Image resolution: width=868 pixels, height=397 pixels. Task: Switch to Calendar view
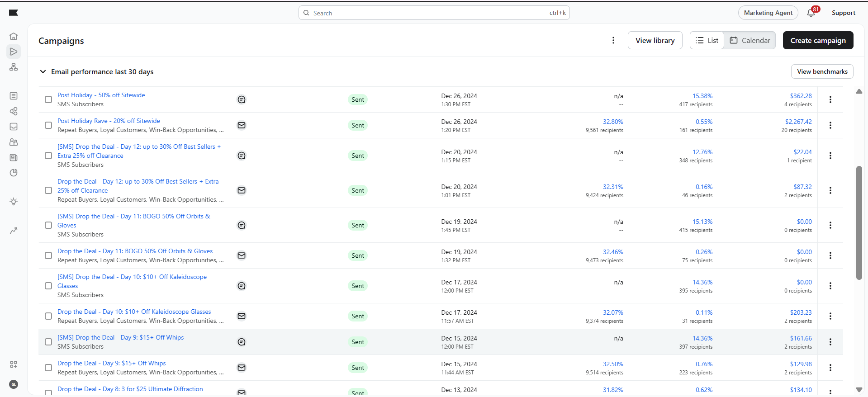pyautogui.click(x=750, y=40)
